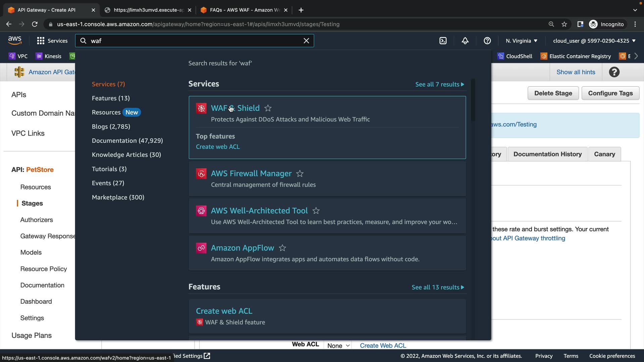644x362 pixels.
Task: Open the Web ACL None dropdown
Action: click(338, 346)
